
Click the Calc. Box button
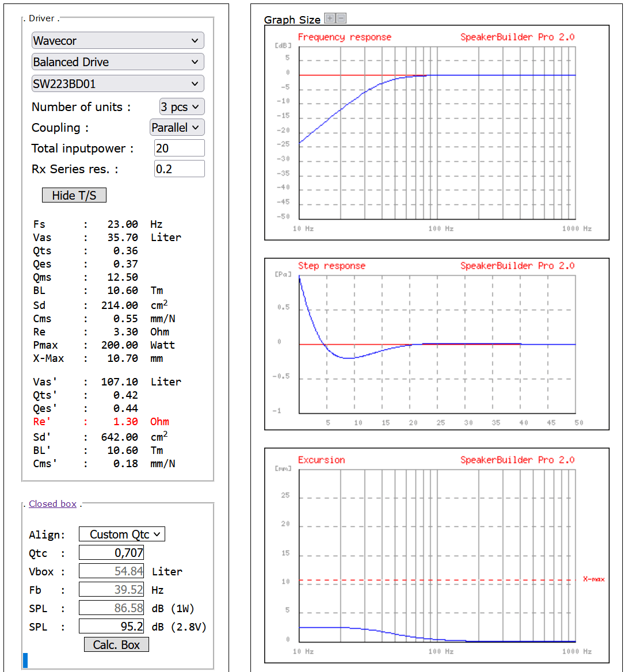pyautogui.click(x=116, y=644)
